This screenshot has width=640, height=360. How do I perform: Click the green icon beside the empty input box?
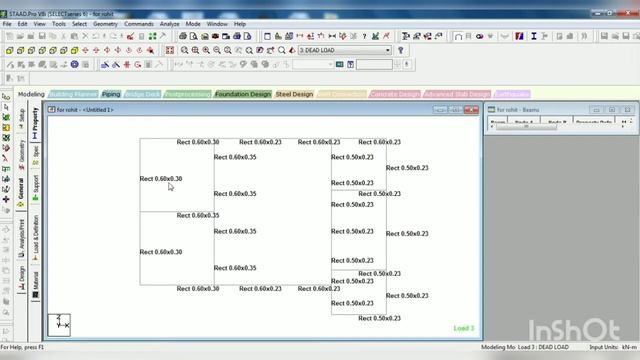coord(340,64)
